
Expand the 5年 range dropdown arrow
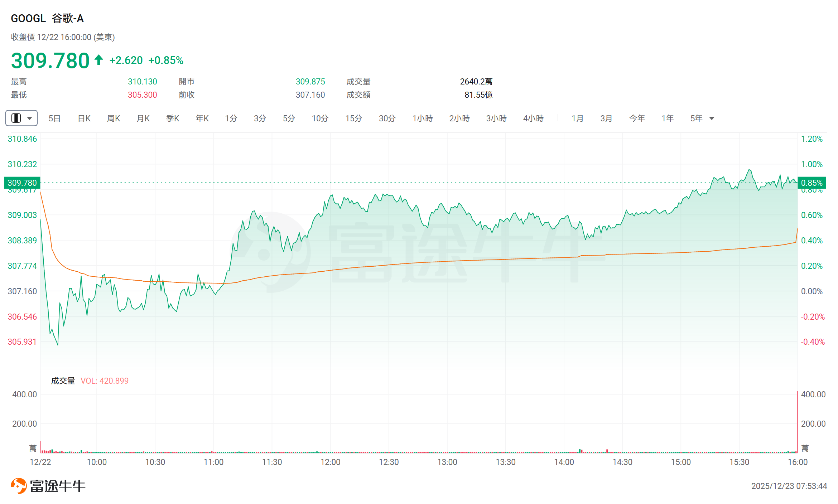coord(712,118)
